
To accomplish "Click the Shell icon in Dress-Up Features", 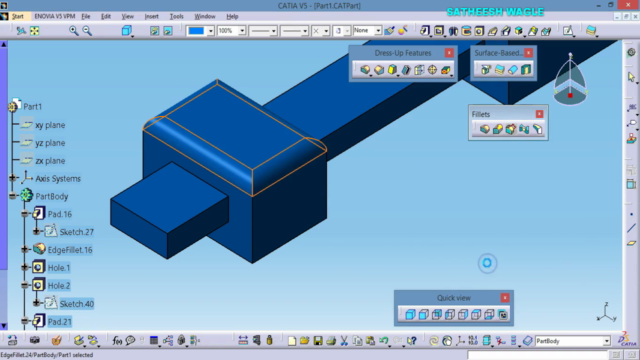I will tap(406, 70).
